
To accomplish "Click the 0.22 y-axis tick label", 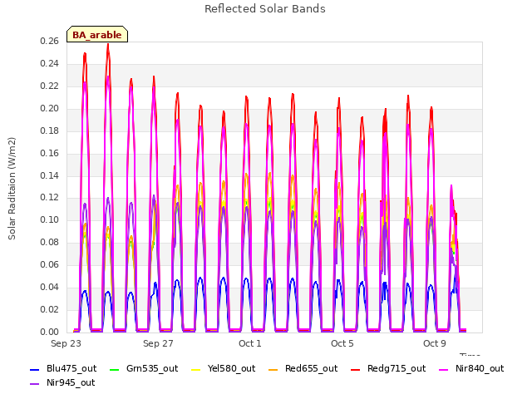I will tap(49, 86).
